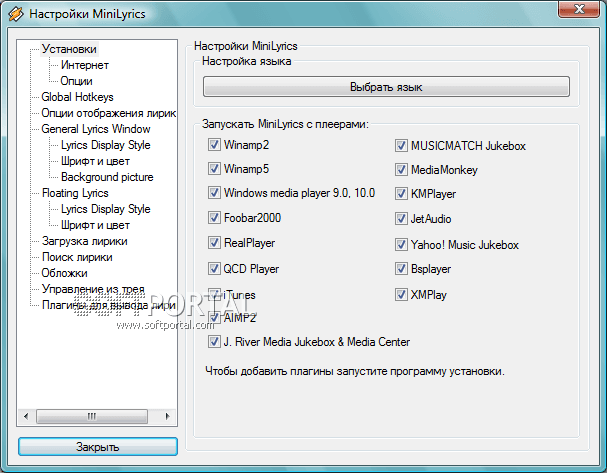Toggle Yahoo! Music Jukebox checkbox
Viewport: 607px width, 473px height.
401,245
